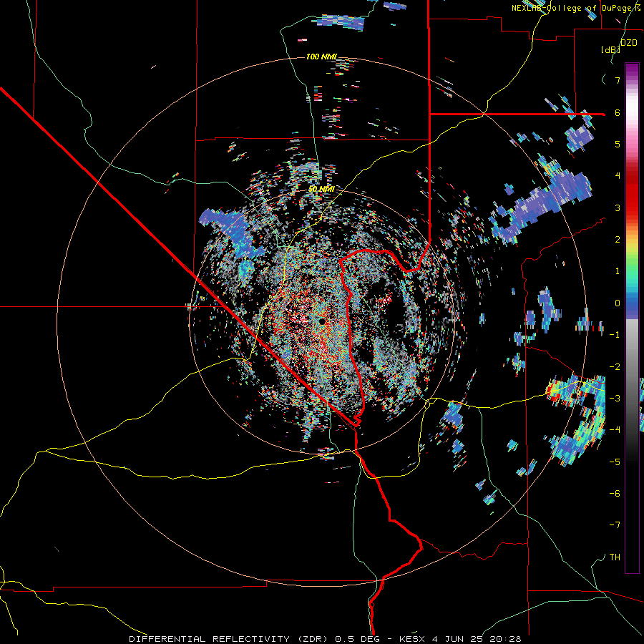The width and height of the screenshot is (644, 644).
Task: Click the "5" tick on the ZDR scale
Action: (618, 144)
